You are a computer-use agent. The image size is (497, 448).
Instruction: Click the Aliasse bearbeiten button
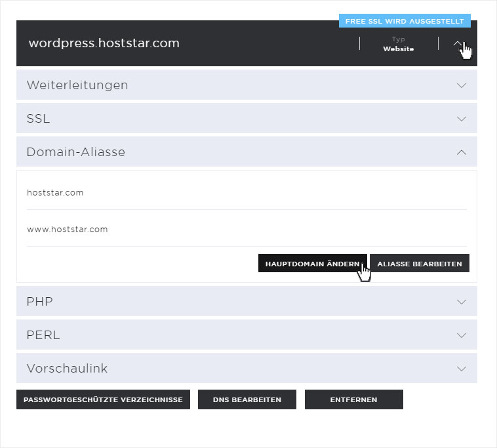tap(420, 263)
